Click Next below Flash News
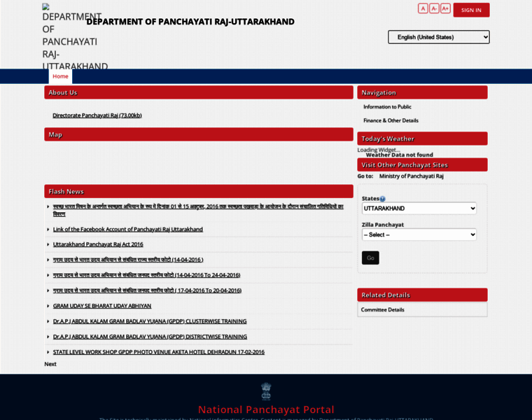Viewport: 532px width, 420px height. click(50, 364)
